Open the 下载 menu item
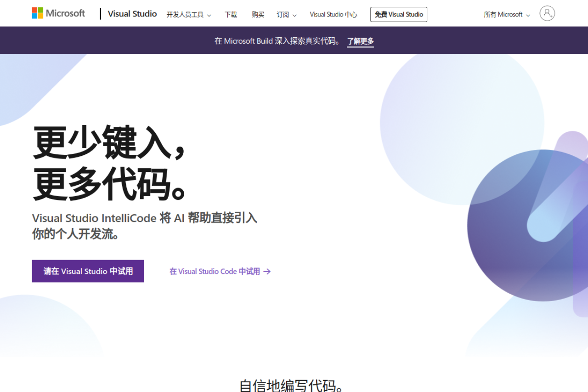This screenshot has width=588, height=392. pyautogui.click(x=231, y=15)
